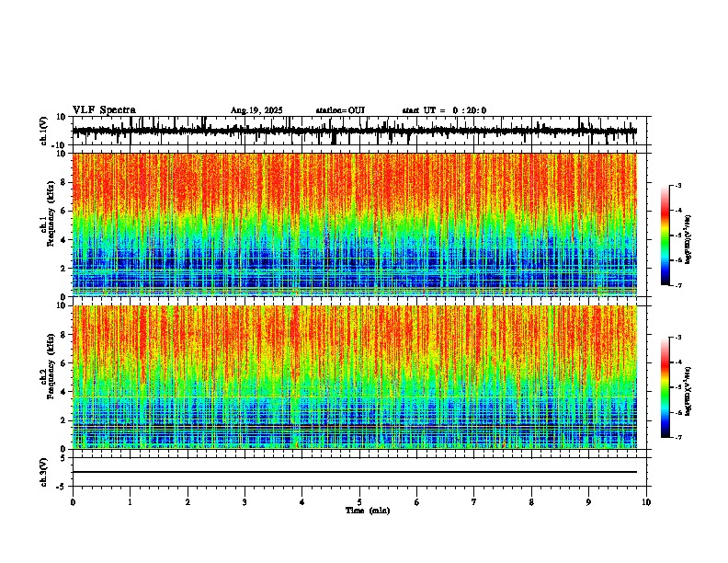728x563 pixels.
Task: Click the "-7" label on ch.2 colorbar
Action: [x=678, y=437]
